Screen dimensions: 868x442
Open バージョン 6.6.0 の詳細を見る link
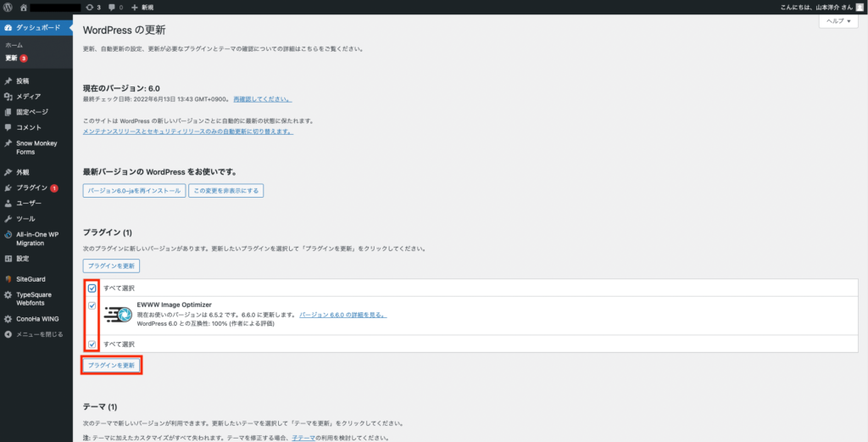pyautogui.click(x=343, y=315)
